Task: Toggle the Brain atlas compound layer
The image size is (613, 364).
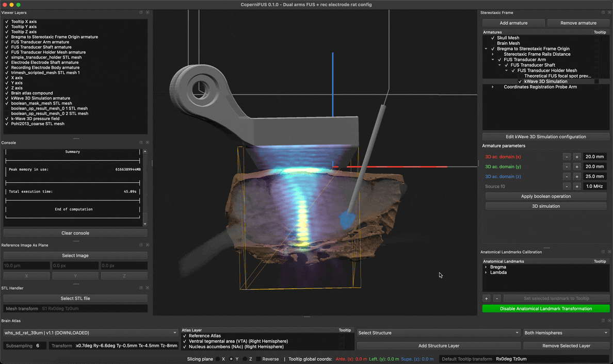Action: pyautogui.click(x=7, y=93)
